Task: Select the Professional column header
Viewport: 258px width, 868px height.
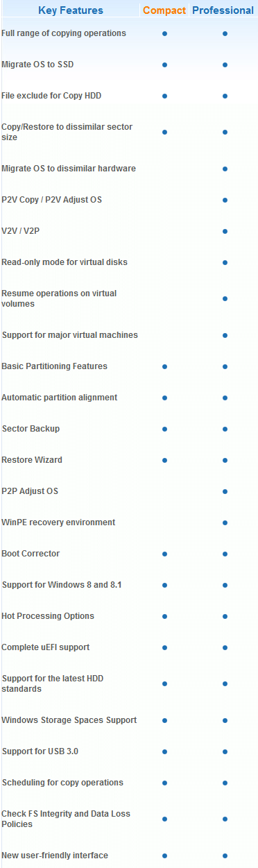Action: 223,10
